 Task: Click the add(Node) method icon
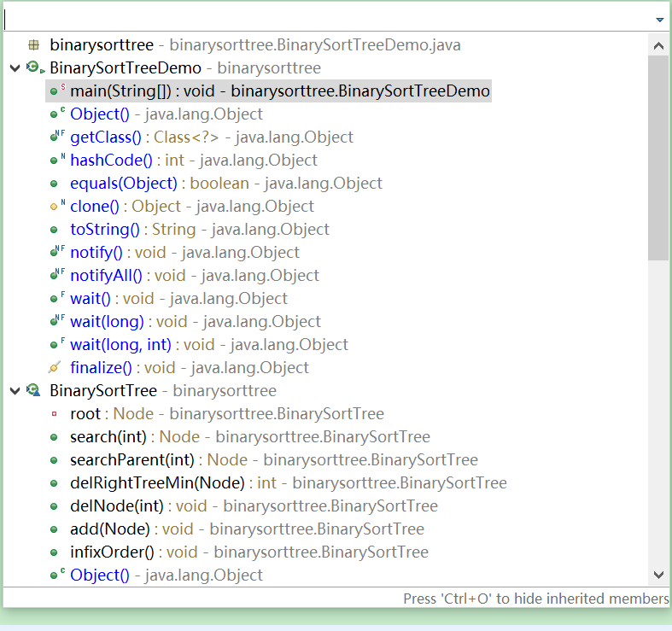click(x=54, y=529)
